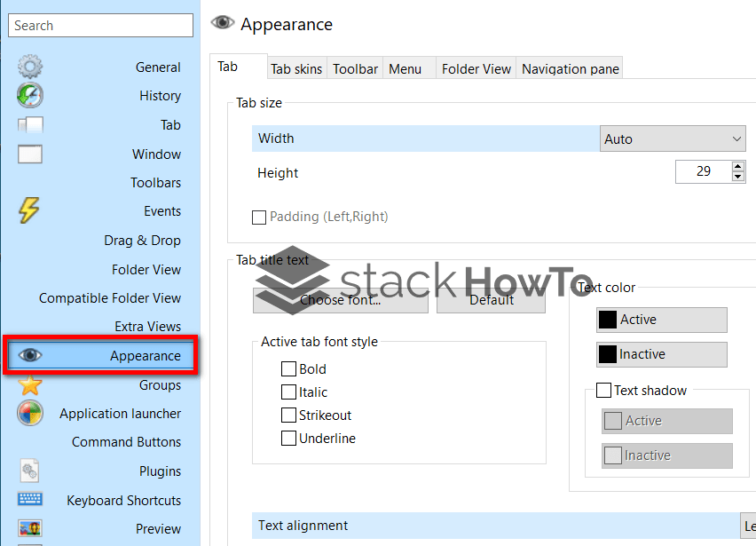This screenshot has width=756, height=546.
Task: Click the Choose font button
Action: pyautogui.click(x=340, y=301)
